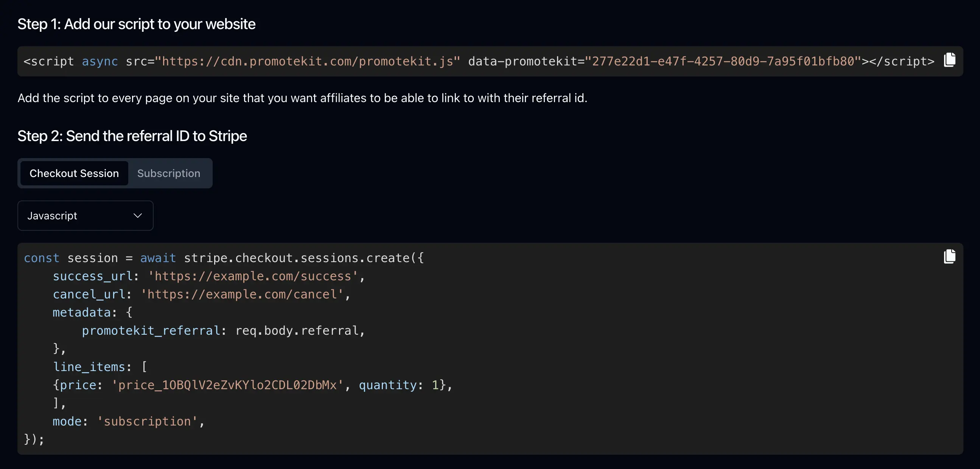
Task: Open the Javascript language dropdown
Action: [85, 216]
